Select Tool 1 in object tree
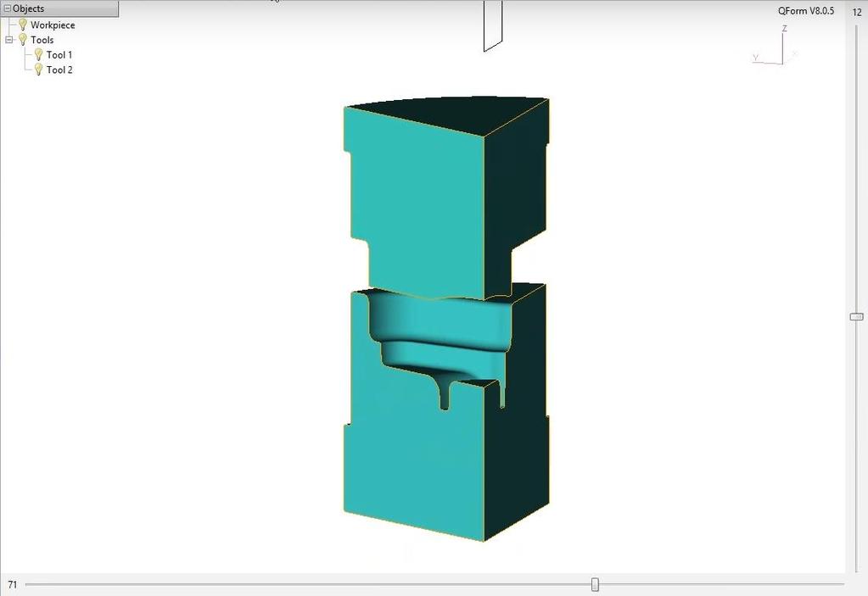 tap(59, 55)
